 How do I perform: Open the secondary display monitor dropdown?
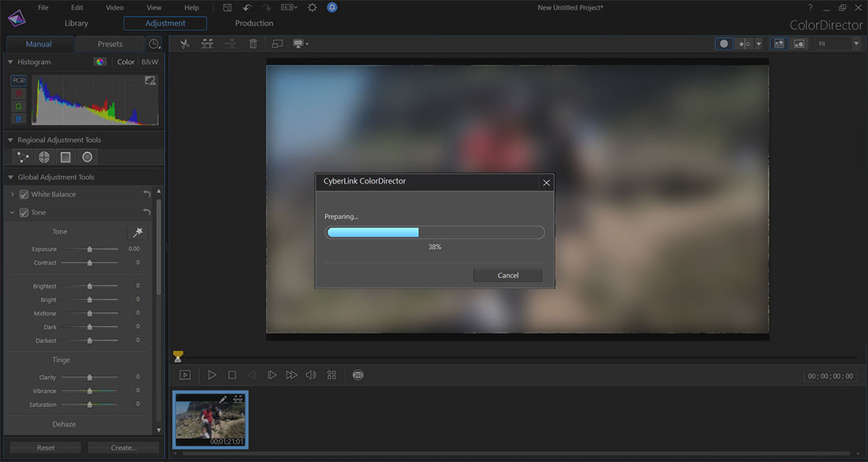pyautogui.click(x=301, y=43)
